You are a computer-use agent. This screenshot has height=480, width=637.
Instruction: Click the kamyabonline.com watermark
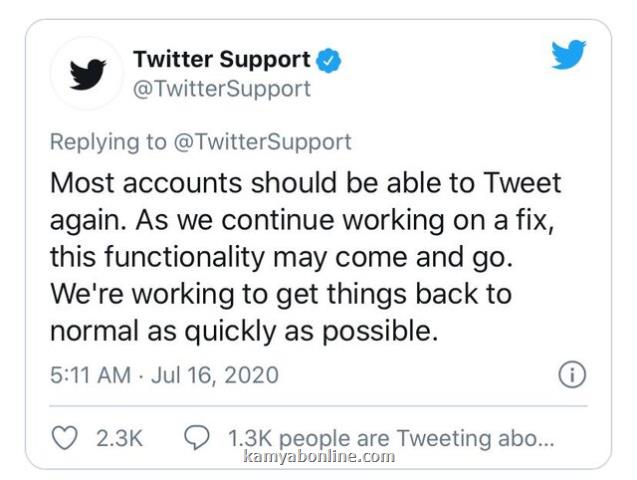click(319, 456)
